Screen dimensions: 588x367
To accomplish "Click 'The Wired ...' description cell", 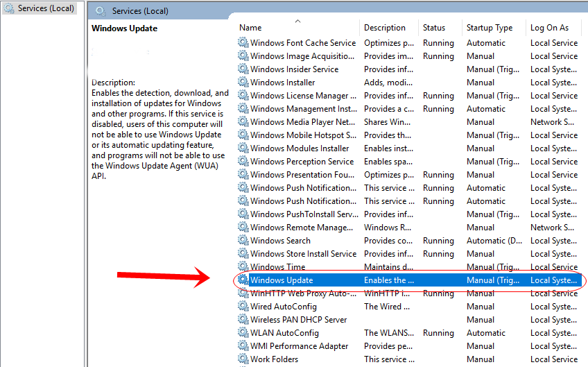I will click(x=387, y=307).
